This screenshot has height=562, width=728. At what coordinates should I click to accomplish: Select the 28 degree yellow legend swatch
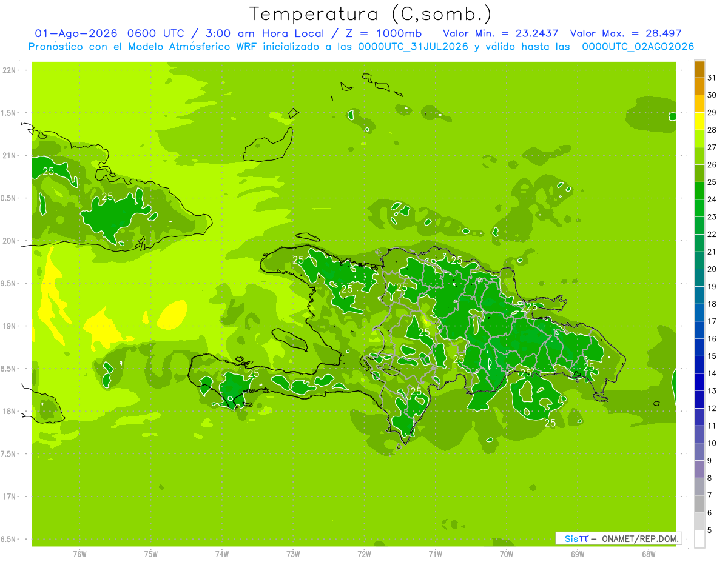tap(699, 121)
